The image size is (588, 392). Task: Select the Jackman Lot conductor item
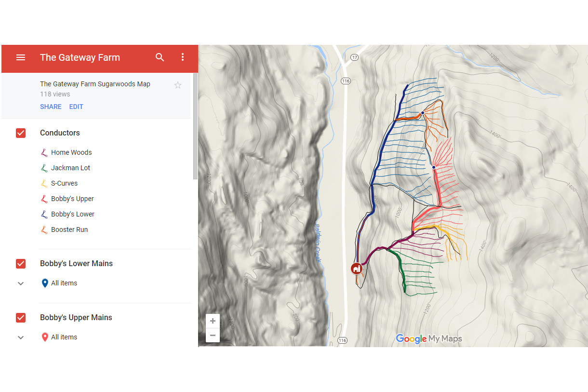pos(70,168)
